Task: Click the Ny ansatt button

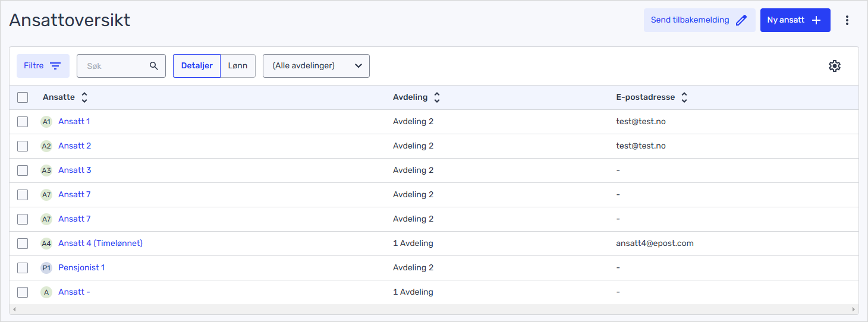Action: point(795,20)
